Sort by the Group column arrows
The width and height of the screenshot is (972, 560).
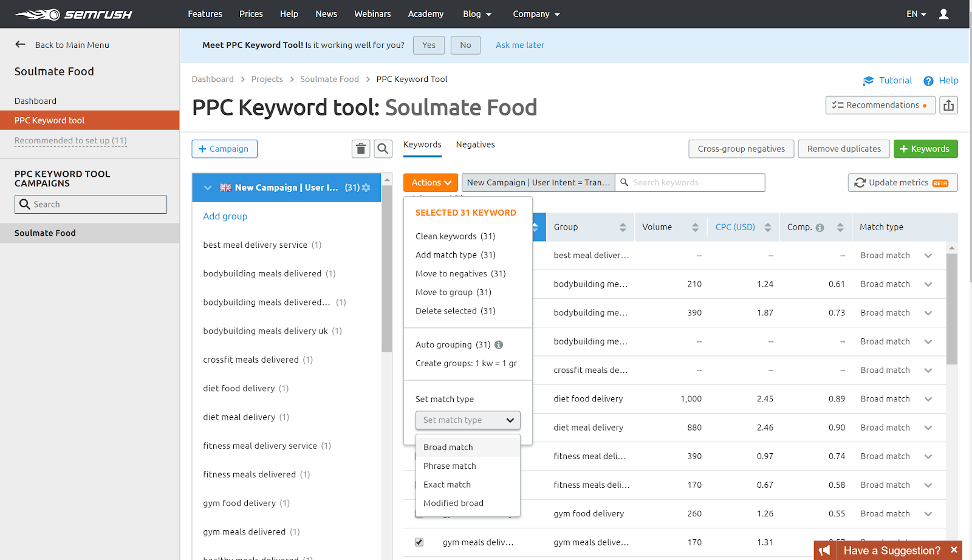click(623, 227)
